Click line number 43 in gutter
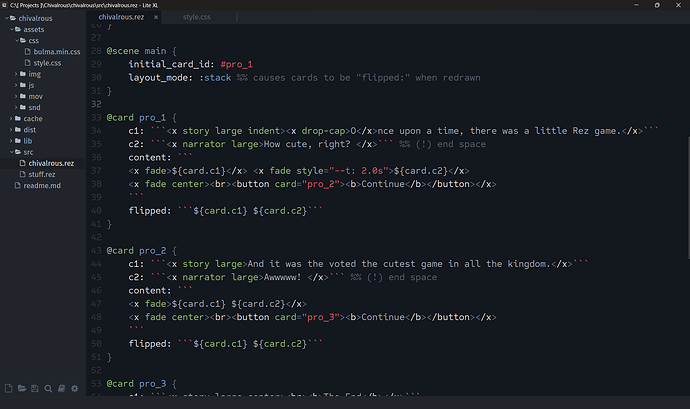This screenshot has width=690, height=409. click(96, 251)
